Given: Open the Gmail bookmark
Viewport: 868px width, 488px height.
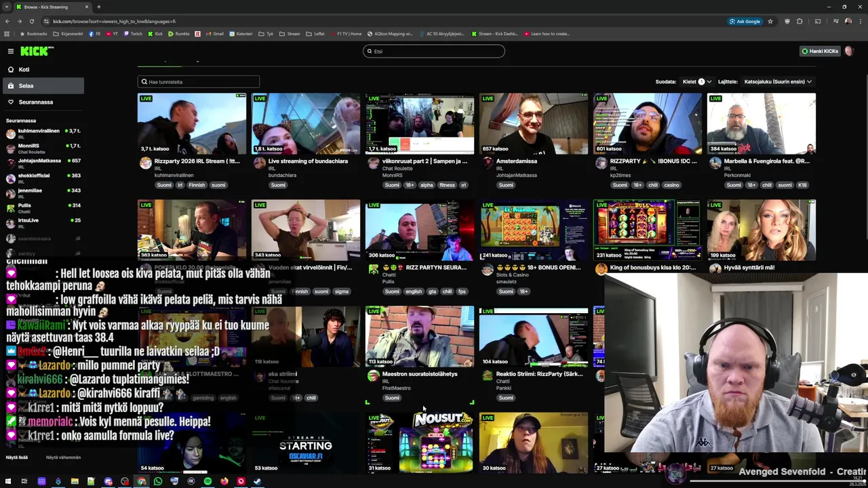Looking at the screenshot, I should 214,33.
